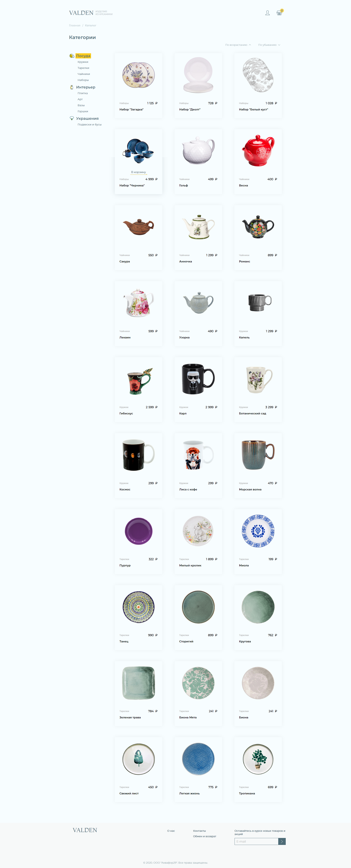Click the VALDEN logo in header
This screenshot has width=351, height=868.
[81, 13]
